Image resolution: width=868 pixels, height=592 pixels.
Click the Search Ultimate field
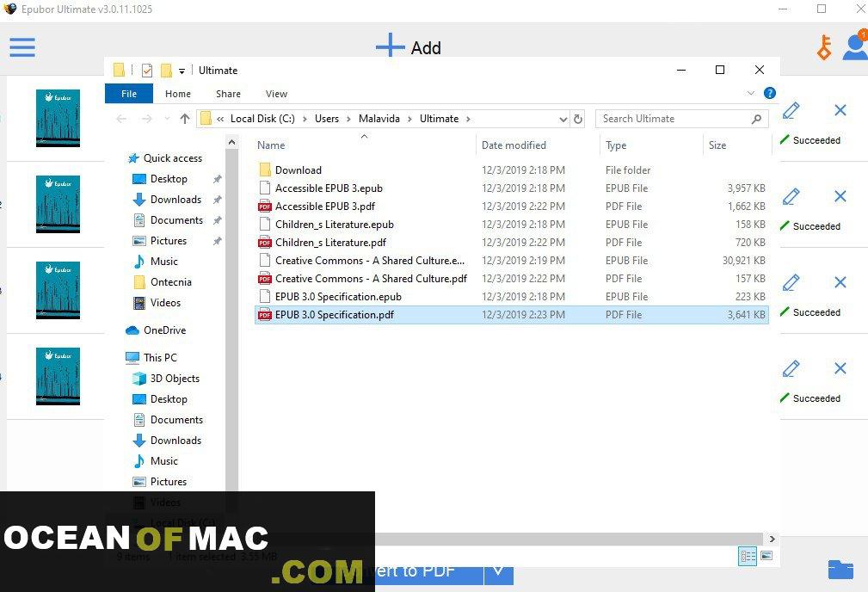pyautogui.click(x=682, y=119)
